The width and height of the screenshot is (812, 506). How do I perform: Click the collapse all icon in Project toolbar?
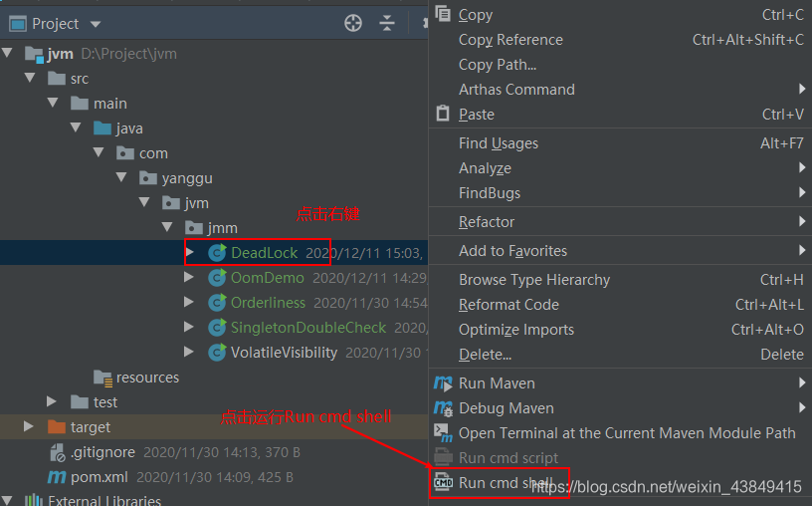point(387,23)
